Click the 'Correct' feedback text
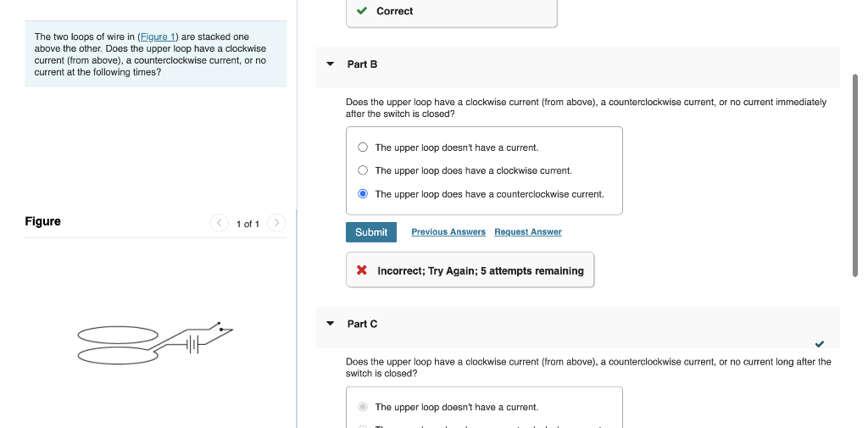868x428 pixels. (x=395, y=11)
